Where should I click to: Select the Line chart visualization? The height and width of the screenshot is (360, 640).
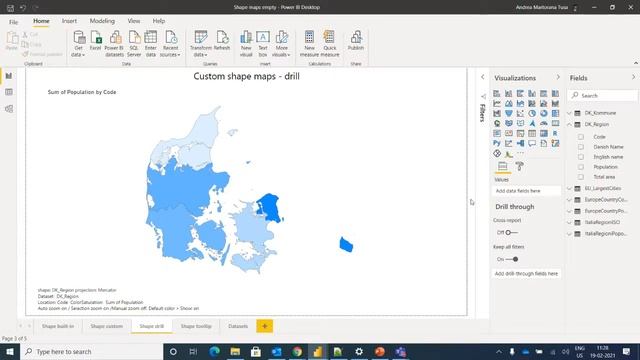pyautogui.click(x=497, y=104)
